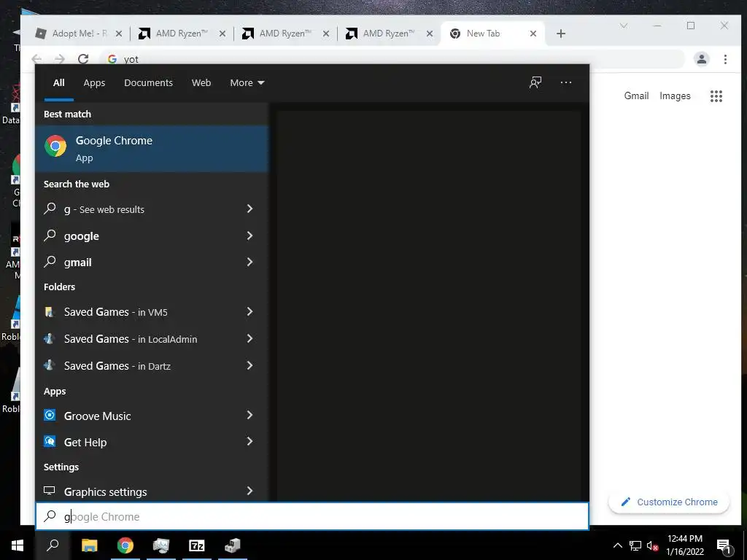Expand arrow for Graphics settings
Screen dimensions: 747x560
(249, 491)
